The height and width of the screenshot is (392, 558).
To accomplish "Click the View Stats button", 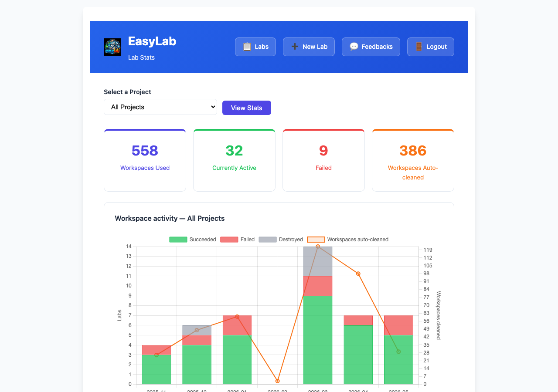I will click(x=247, y=108).
